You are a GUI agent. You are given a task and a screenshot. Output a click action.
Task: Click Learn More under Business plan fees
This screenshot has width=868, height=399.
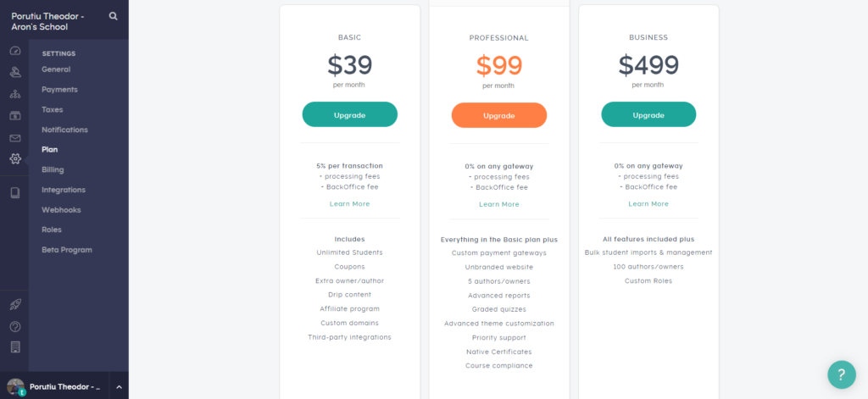[648, 203]
